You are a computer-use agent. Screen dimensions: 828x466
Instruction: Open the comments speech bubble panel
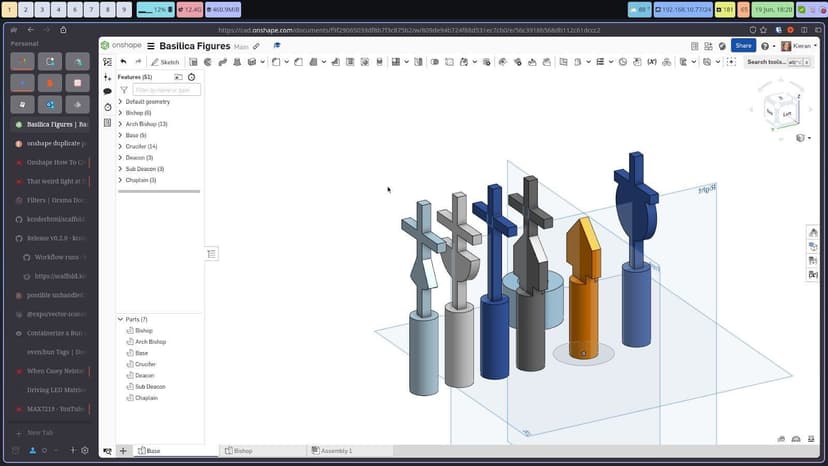pyautogui.click(x=107, y=91)
